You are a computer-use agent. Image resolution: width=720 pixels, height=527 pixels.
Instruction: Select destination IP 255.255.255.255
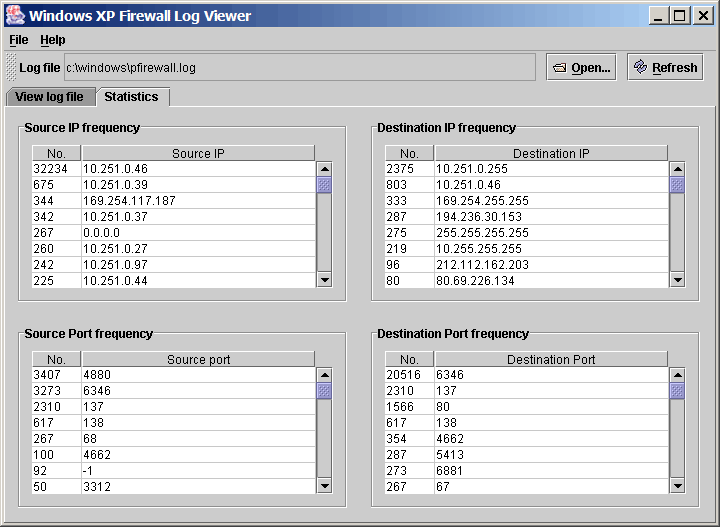(527, 233)
